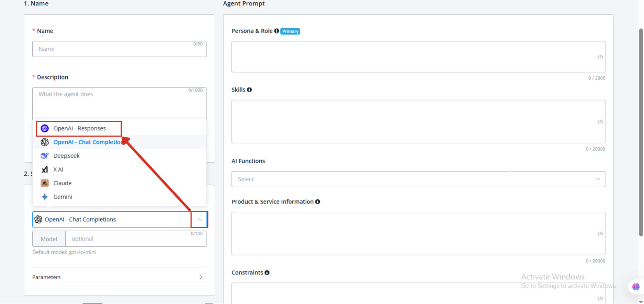Click code icon in Skills field
This screenshot has height=304, width=644.
600,122
